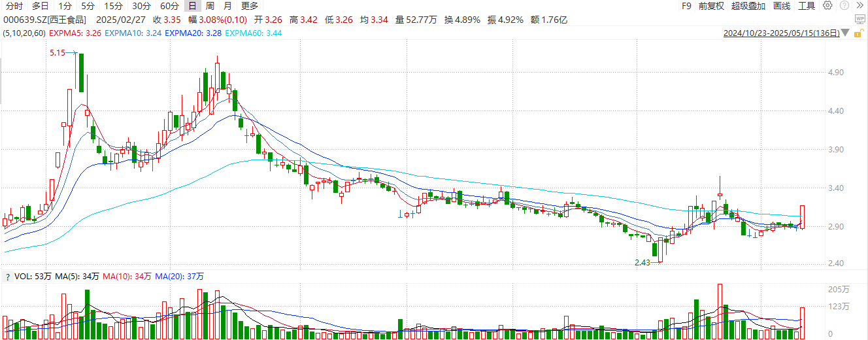
Task: Click the WP monitor icon
Action: [x=860, y=20]
